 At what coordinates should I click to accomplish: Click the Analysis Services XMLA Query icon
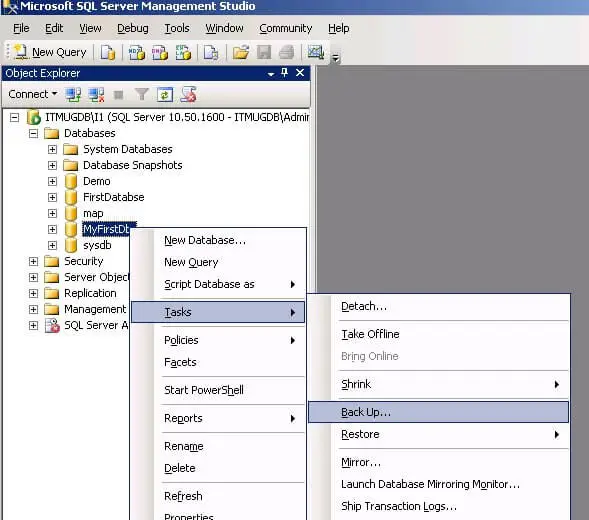click(x=183, y=52)
